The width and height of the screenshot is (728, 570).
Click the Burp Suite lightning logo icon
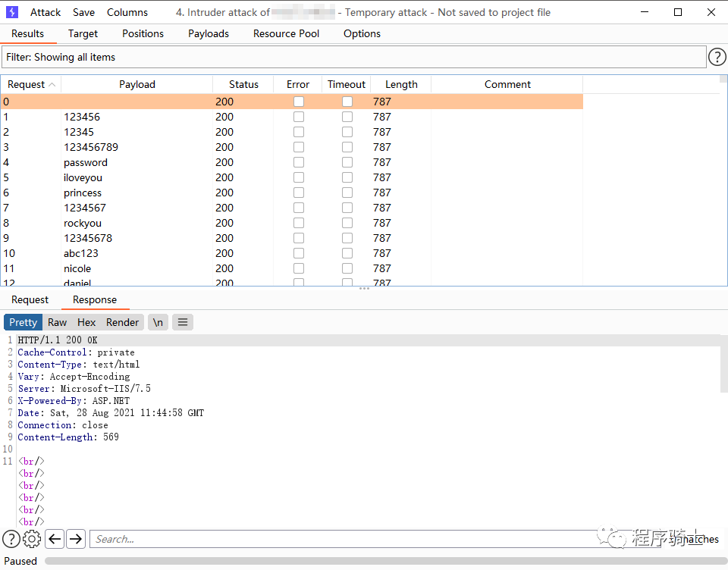click(x=12, y=12)
